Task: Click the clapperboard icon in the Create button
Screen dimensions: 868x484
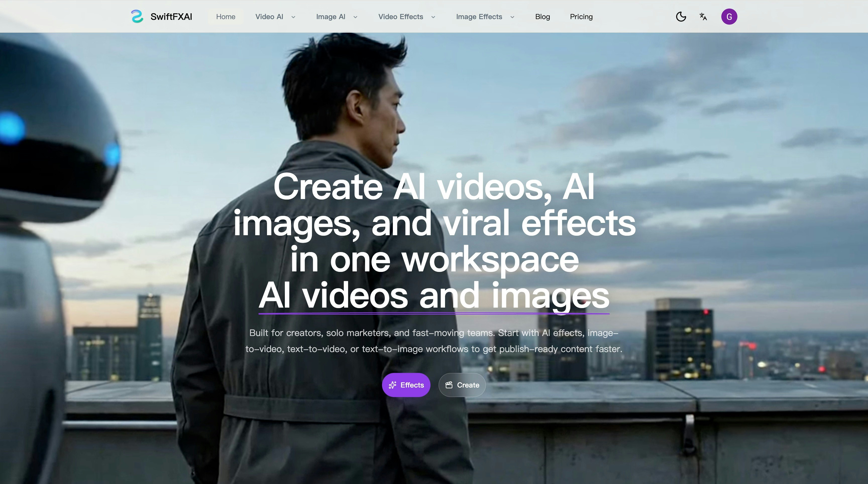Action: coord(449,385)
